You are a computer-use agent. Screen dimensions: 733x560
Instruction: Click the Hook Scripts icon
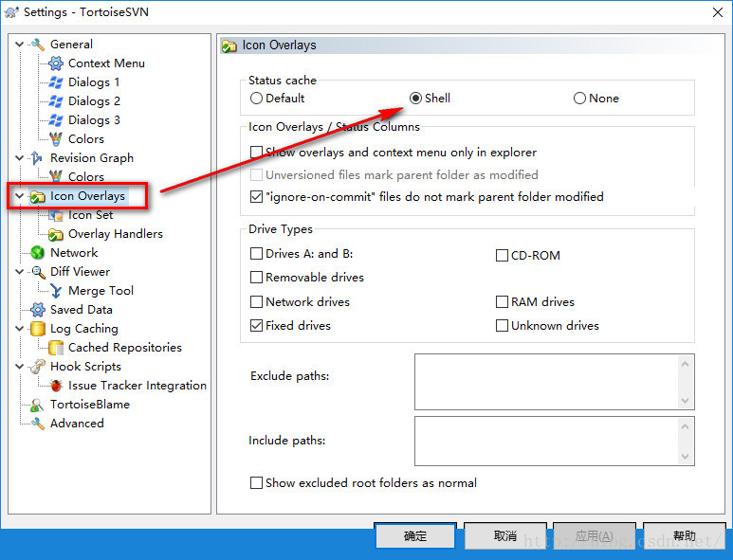click(37, 367)
